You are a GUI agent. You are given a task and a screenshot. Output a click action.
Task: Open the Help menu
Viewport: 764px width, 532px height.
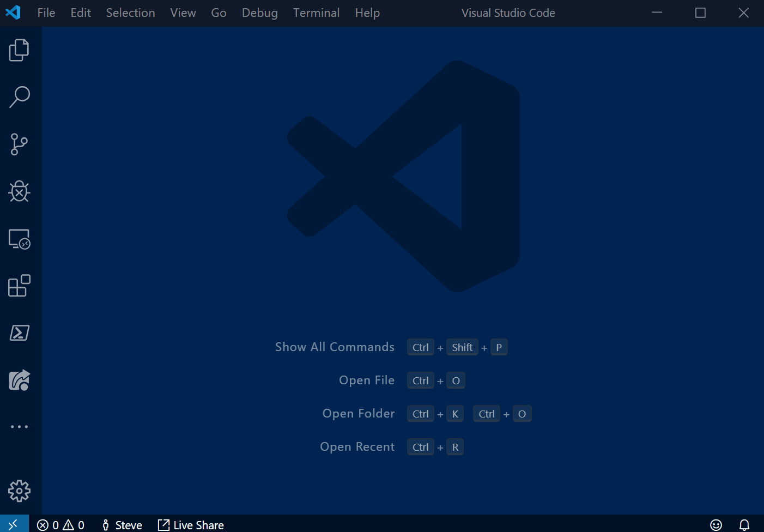click(367, 13)
